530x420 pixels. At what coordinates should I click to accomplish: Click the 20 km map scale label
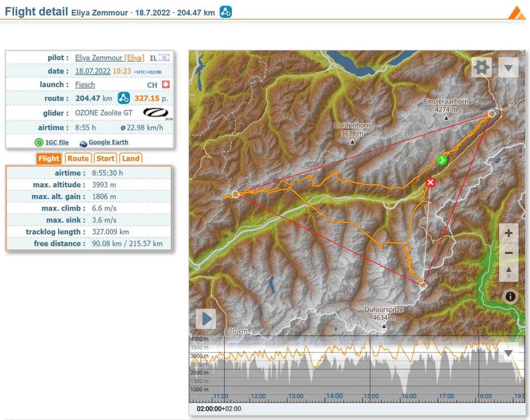click(238, 331)
